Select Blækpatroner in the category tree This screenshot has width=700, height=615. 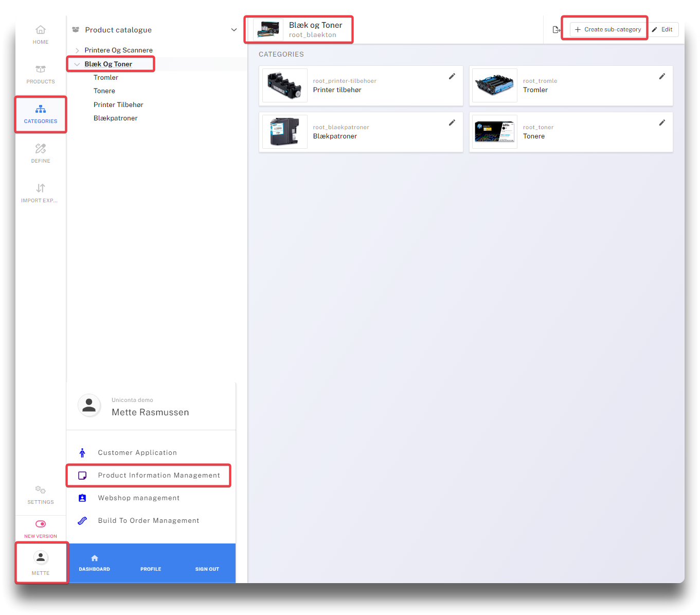(115, 118)
